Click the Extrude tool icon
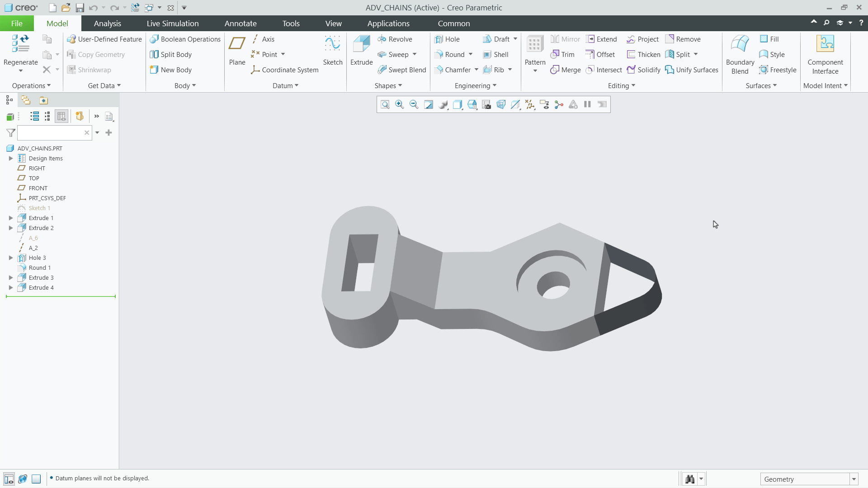 pyautogui.click(x=362, y=44)
